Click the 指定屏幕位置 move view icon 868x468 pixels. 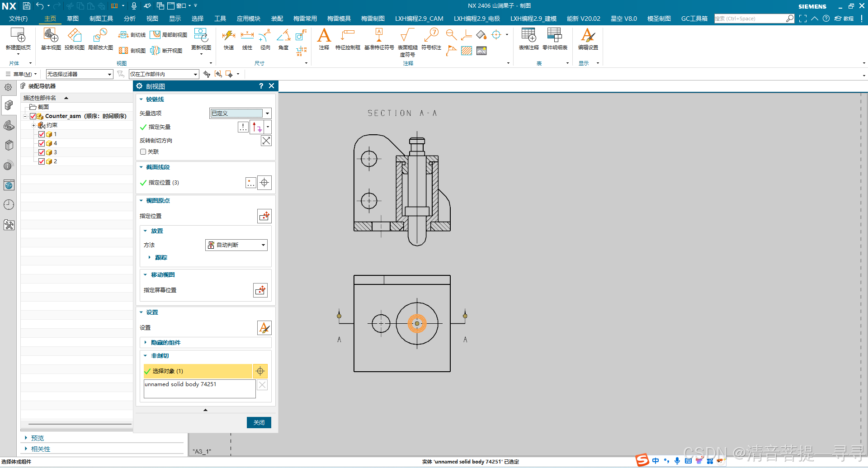260,290
